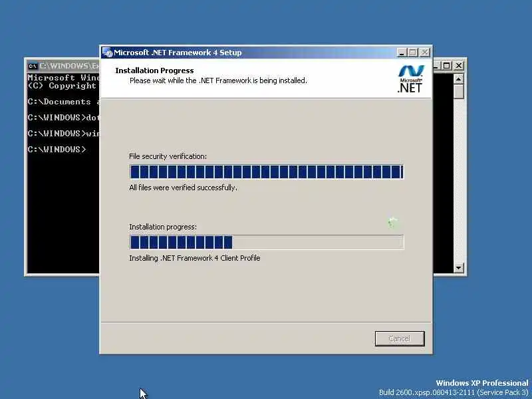This screenshot has height=399, width=532.
Task: Click the .NET Framework Setup title bar icon
Action: click(x=107, y=53)
